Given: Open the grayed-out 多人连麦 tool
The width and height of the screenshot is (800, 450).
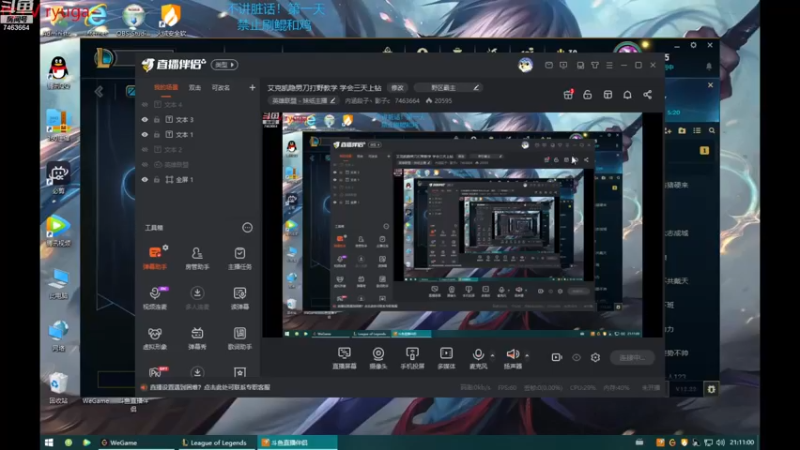Looking at the screenshot, I should click(197, 298).
